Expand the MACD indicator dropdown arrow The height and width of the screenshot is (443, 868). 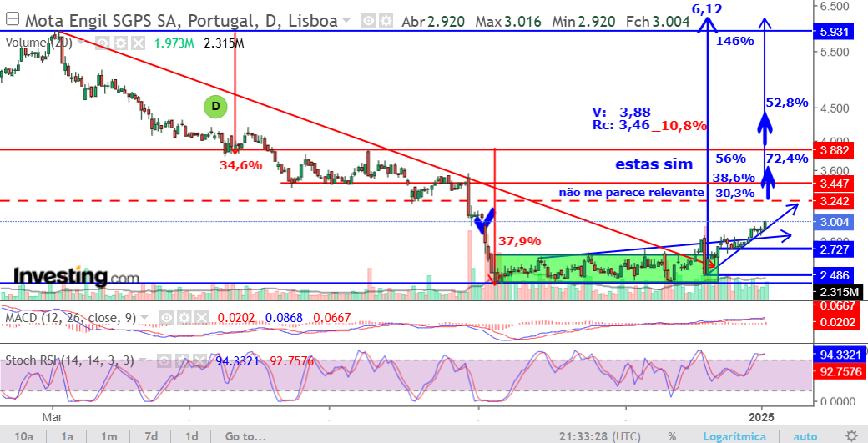[144, 318]
